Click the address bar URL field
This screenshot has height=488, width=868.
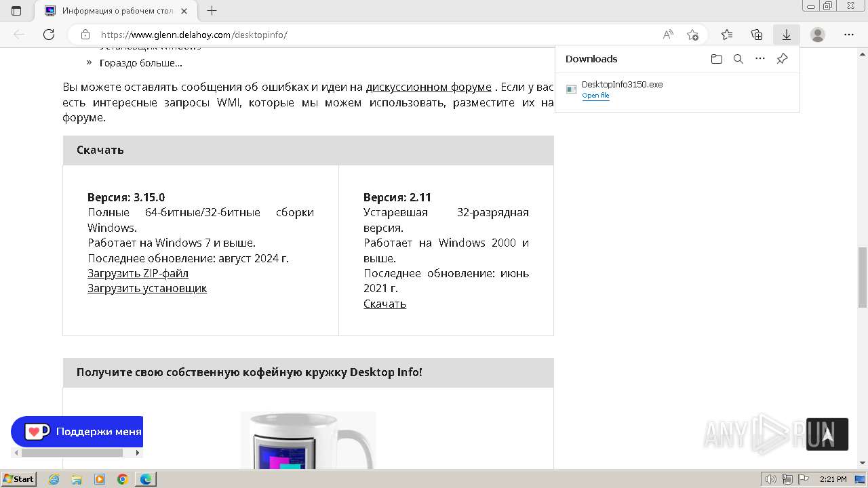(x=376, y=35)
